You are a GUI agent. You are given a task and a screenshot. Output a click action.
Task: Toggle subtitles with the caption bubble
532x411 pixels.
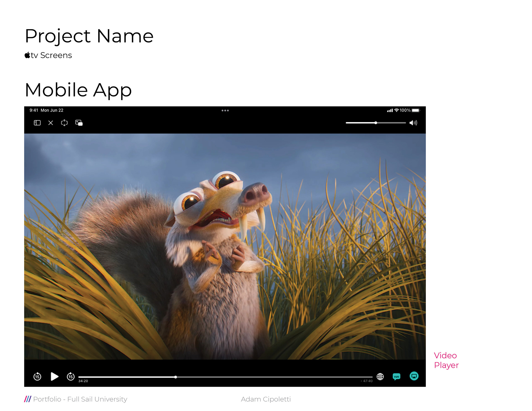(397, 377)
